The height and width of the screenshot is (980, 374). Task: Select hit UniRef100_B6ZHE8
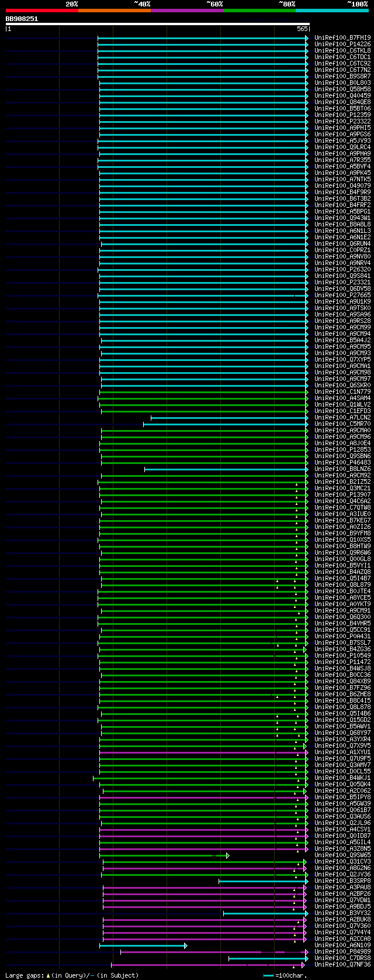click(x=342, y=694)
